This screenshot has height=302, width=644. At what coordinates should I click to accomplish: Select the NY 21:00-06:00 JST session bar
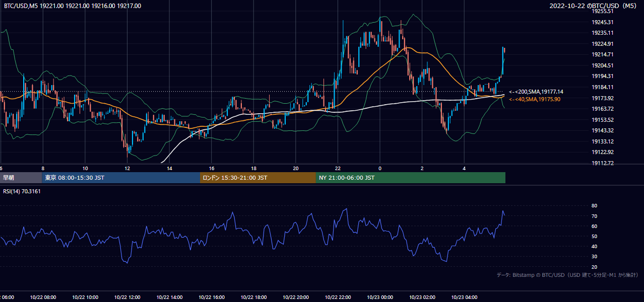click(411, 178)
